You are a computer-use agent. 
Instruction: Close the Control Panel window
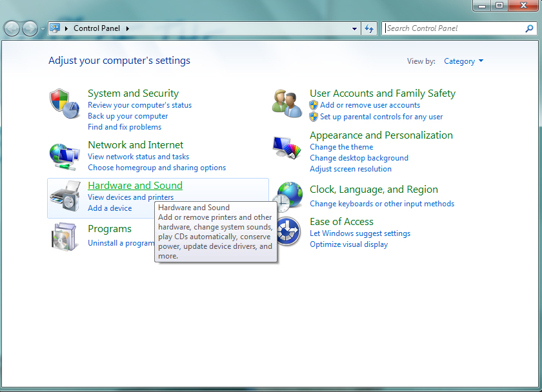point(523,6)
